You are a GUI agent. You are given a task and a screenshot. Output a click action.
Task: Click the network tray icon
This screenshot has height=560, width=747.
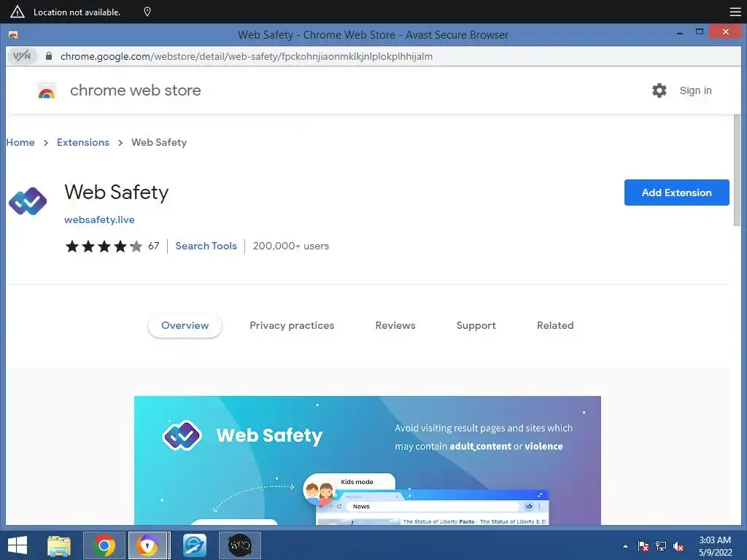(661, 546)
